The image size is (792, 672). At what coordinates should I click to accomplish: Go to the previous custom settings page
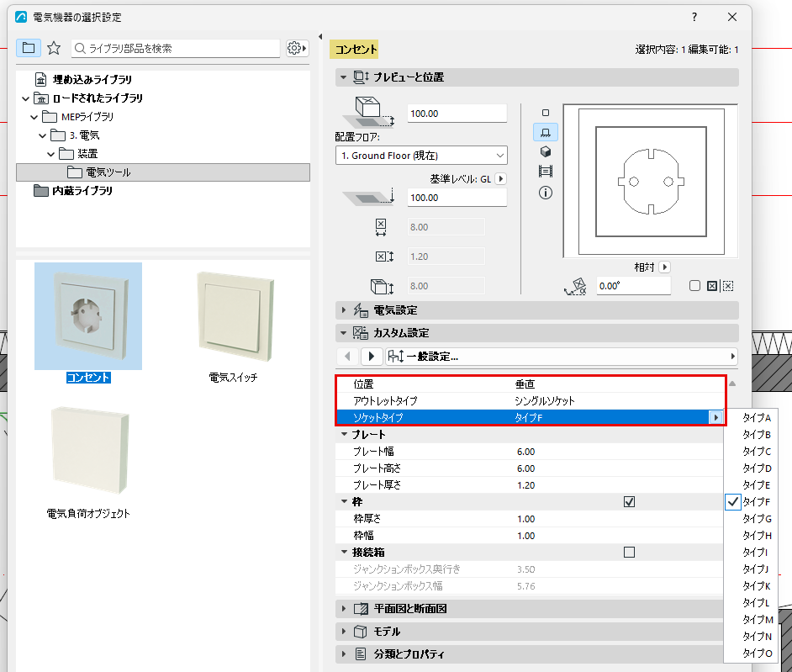pyautogui.click(x=347, y=357)
